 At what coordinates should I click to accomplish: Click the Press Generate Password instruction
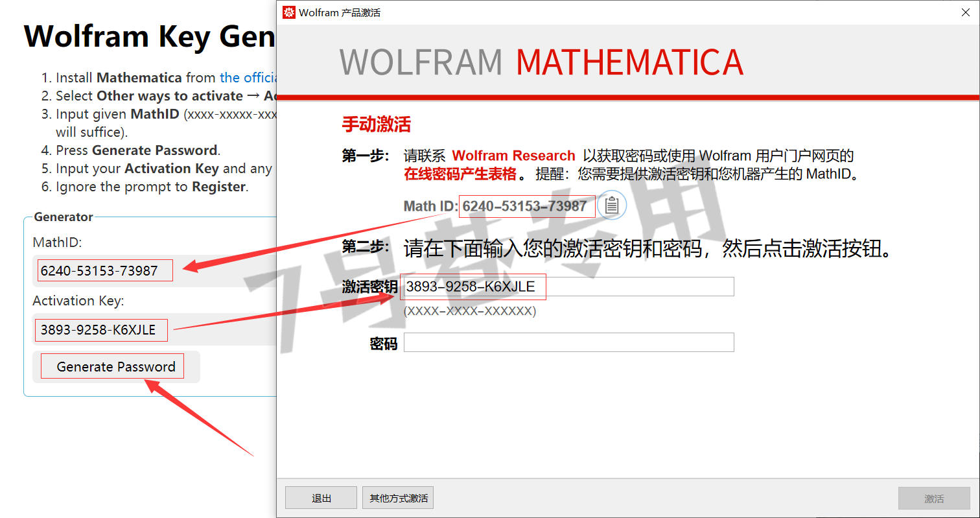(x=138, y=150)
